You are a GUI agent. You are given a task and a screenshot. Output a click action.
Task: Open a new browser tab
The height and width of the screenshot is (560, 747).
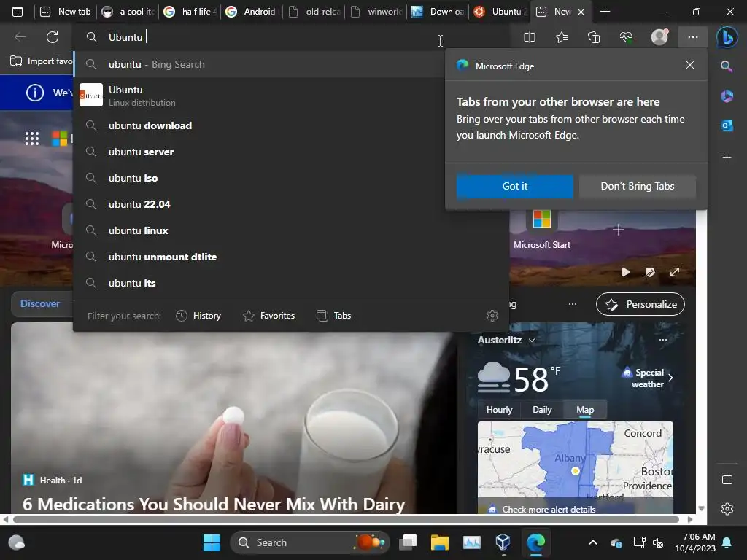[605, 12]
